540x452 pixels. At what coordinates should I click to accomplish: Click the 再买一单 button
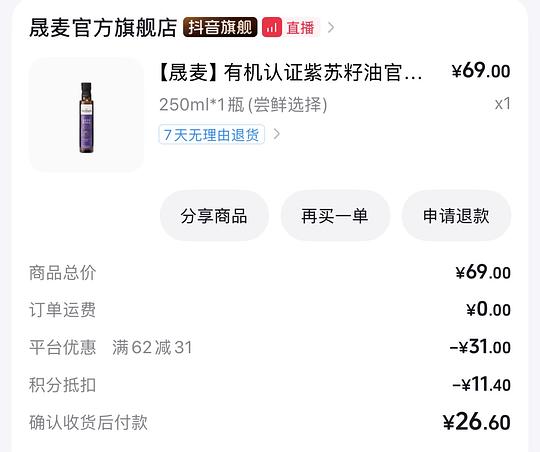click(335, 216)
